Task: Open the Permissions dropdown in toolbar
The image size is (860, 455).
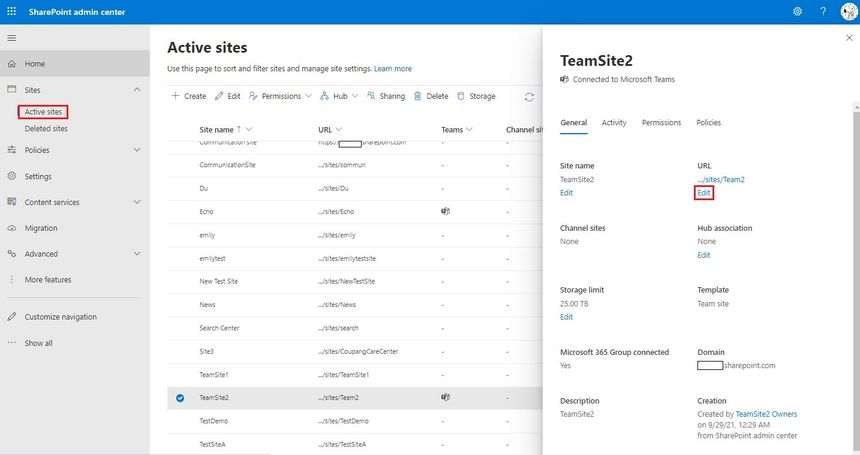Action: [280, 96]
